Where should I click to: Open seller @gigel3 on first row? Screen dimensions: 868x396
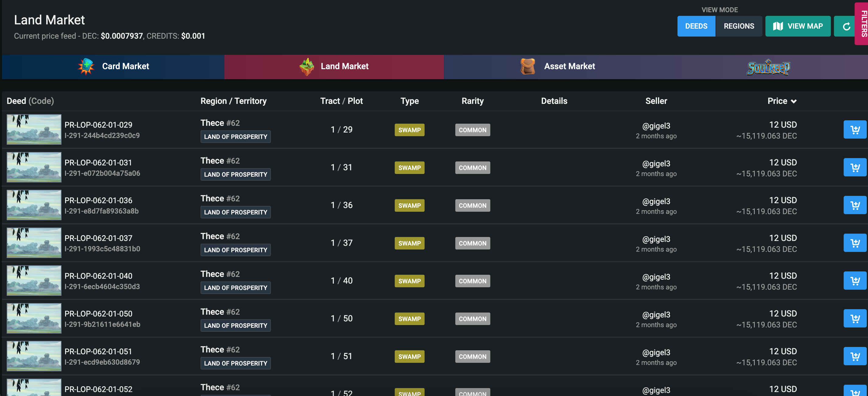tap(656, 126)
